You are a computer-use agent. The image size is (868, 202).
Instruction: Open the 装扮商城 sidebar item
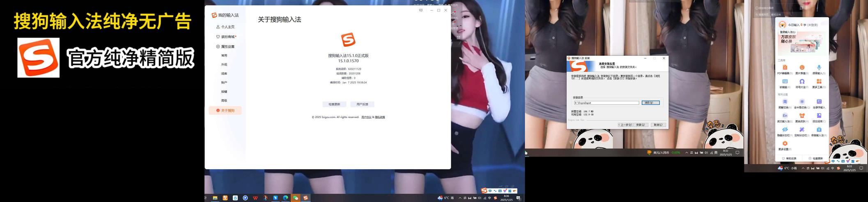(227, 37)
